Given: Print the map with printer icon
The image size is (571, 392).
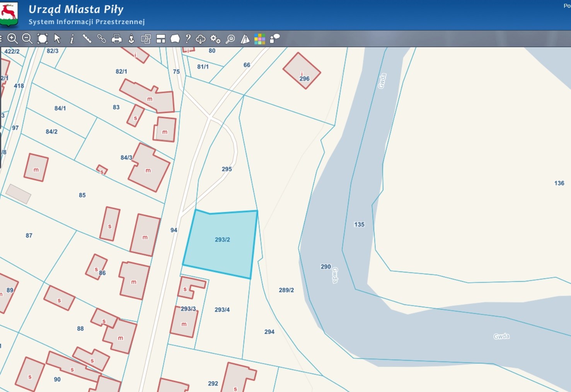Looking at the screenshot, I should [116, 39].
